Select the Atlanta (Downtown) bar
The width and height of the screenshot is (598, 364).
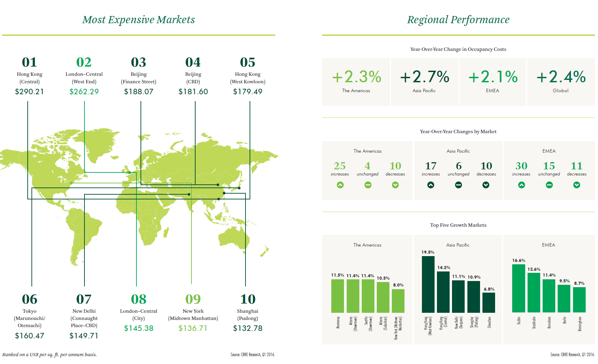tap(353, 296)
